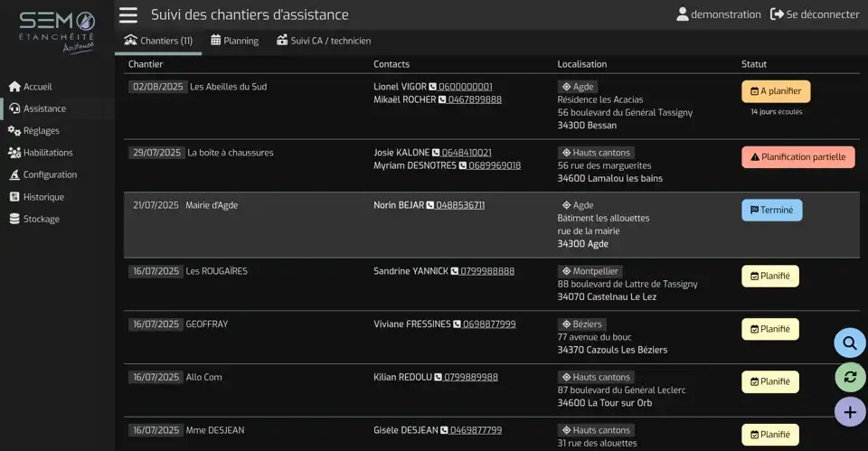Click the Planification partielle status badge
Image resolution: width=868 pixels, height=451 pixels.
point(797,157)
